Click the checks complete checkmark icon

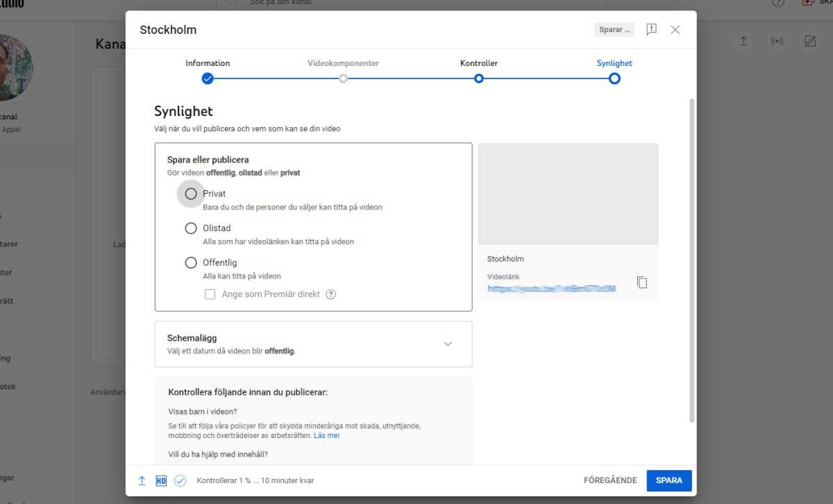180,480
